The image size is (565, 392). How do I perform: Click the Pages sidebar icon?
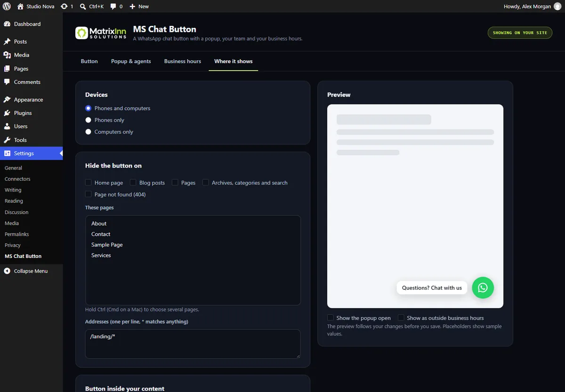7,69
